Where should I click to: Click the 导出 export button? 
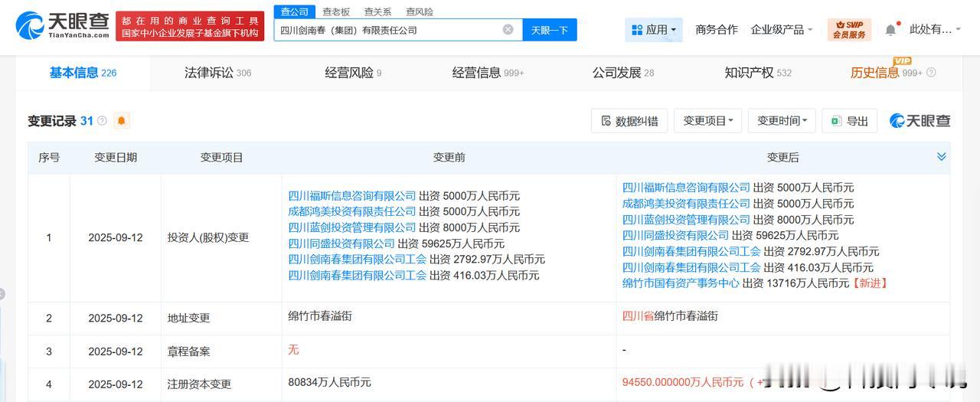coord(850,121)
